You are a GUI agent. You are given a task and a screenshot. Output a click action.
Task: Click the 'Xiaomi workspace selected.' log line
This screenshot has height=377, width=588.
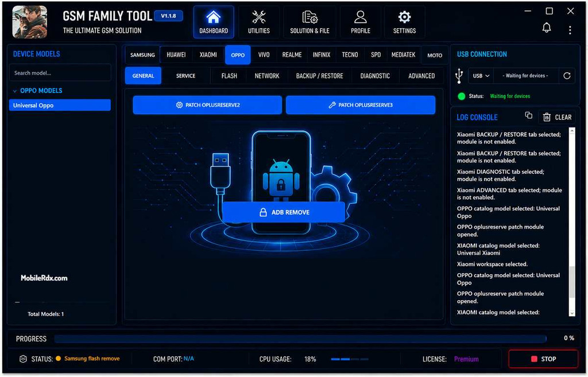492,264
